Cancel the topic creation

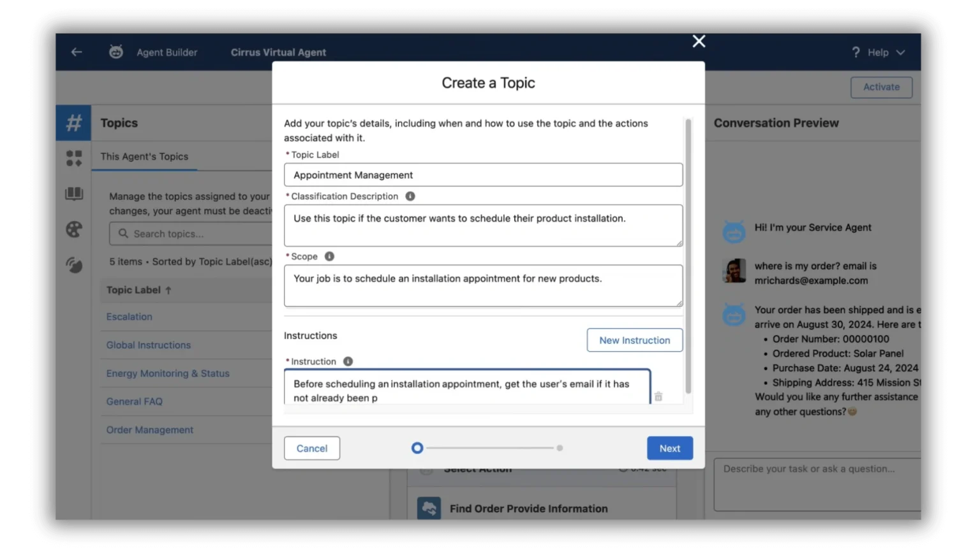click(x=311, y=448)
